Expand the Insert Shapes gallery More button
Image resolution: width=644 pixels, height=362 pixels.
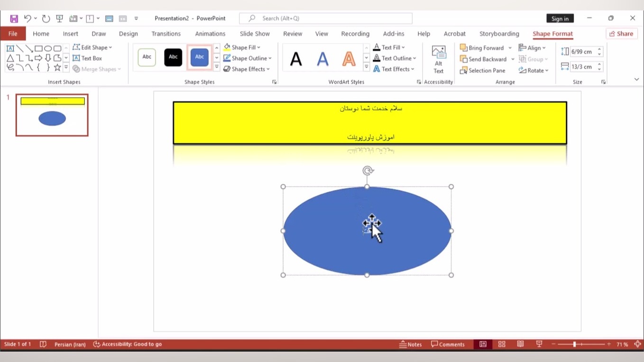pyautogui.click(x=66, y=68)
